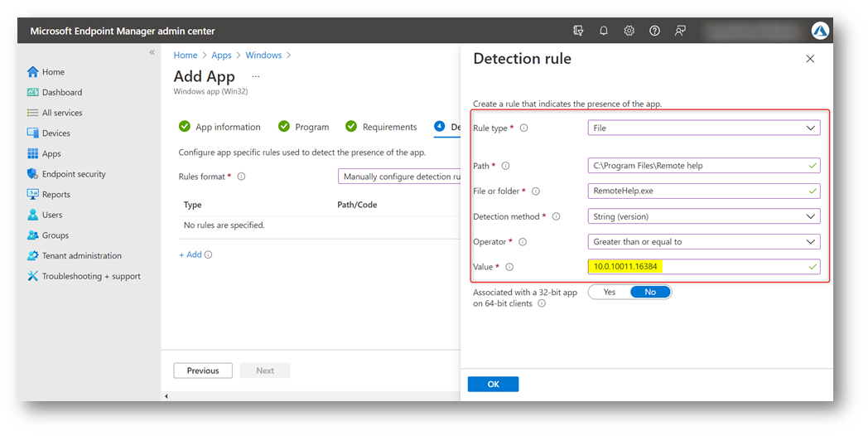The image size is (868, 436).
Task: Show info tooltip for Rule type
Action: click(x=523, y=128)
